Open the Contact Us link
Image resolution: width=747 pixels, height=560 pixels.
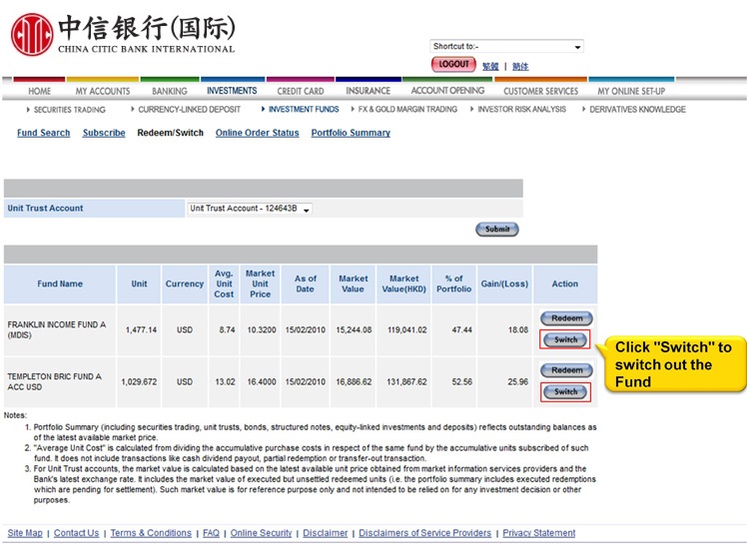(x=76, y=533)
